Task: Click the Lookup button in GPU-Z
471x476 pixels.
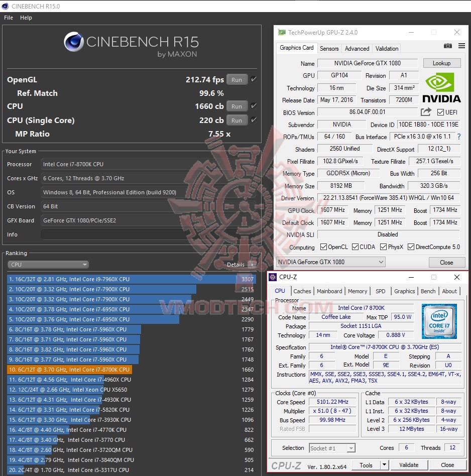Action: pos(441,63)
